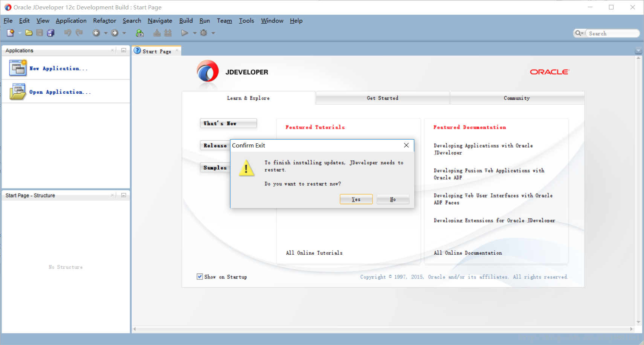Open the search options magnifier dropdown
Screen dimensions: 644x345
click(579, 33)
